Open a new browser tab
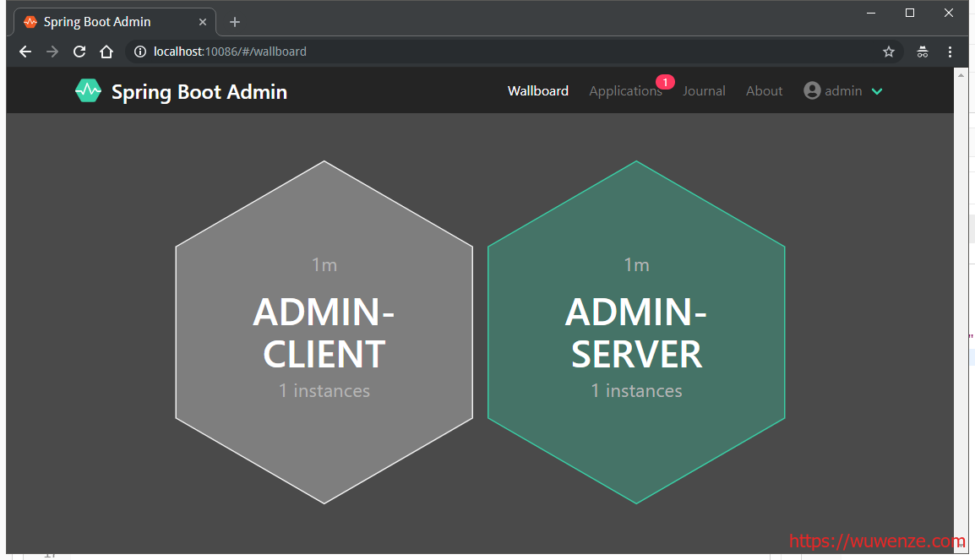975x560 pixels. click(x=234, y=22)
